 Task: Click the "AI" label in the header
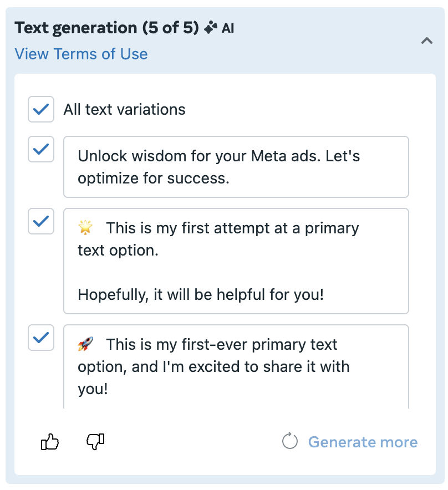[227, 28]
